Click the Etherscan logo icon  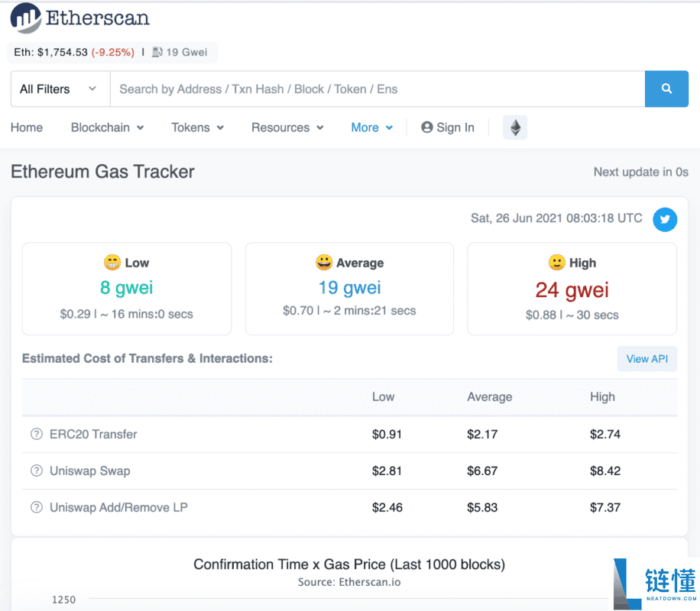tap(26, 18)
